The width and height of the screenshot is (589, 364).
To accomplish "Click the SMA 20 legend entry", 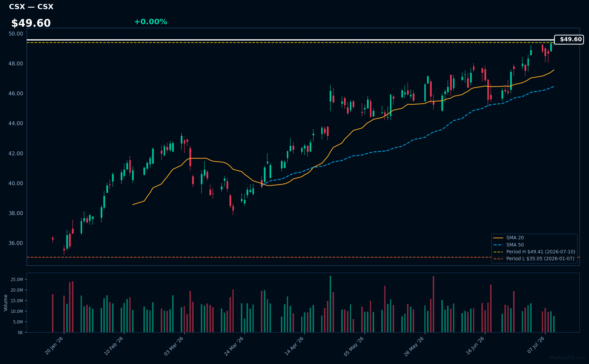I will [x=508, y=238].
